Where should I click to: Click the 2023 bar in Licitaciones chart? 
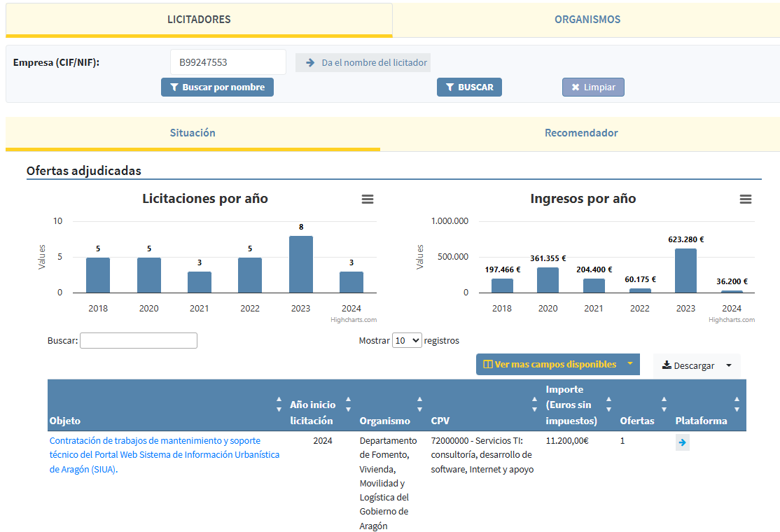(301, 265)
